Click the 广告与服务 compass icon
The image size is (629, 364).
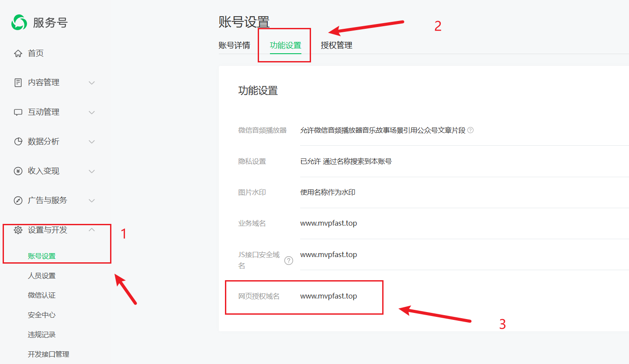coord(18,200)
